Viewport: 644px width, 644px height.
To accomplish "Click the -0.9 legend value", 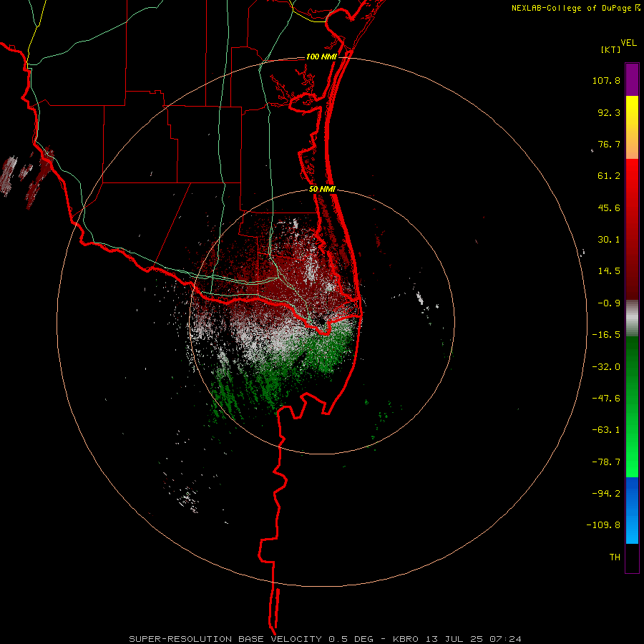I will [x=609, y=303].
